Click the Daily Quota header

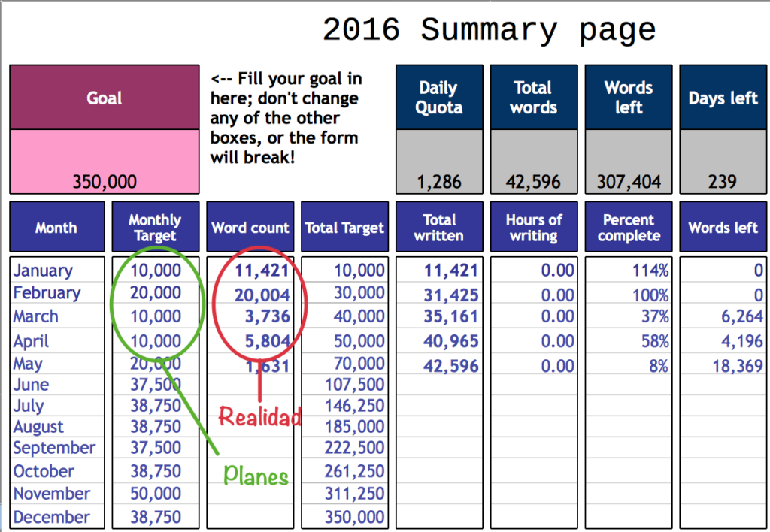click(x=439, y=98)
